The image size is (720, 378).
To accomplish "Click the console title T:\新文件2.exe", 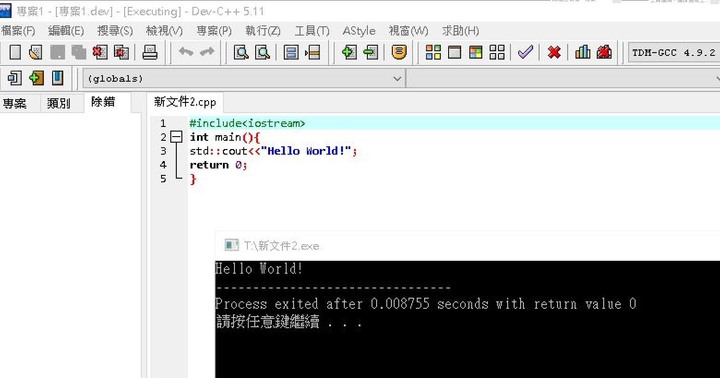I will point(281,246).
